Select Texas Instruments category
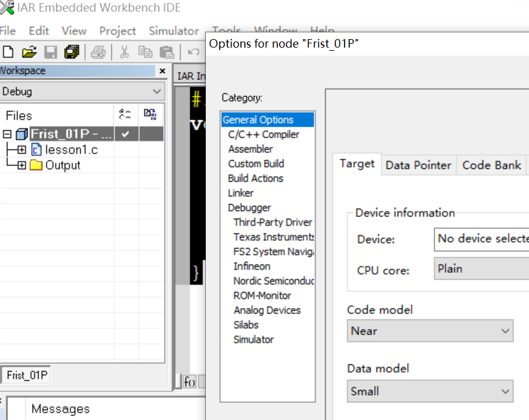This screenshot has height=420, width=529. (x=274, y=237)
